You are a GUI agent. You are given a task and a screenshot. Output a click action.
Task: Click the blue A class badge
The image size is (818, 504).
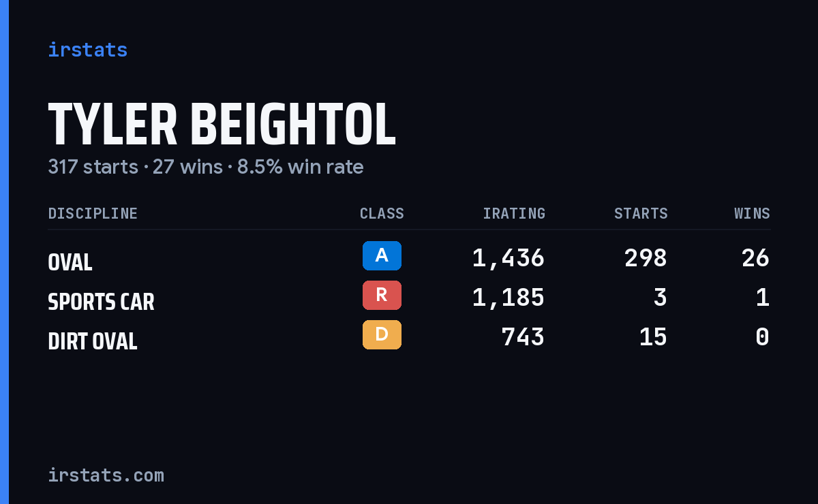click(382, 255)
